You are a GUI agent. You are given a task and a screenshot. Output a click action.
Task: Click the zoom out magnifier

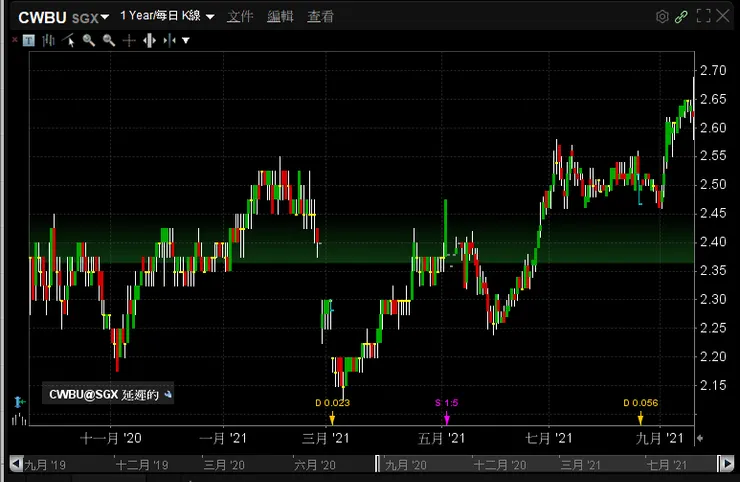pos(109,41)
